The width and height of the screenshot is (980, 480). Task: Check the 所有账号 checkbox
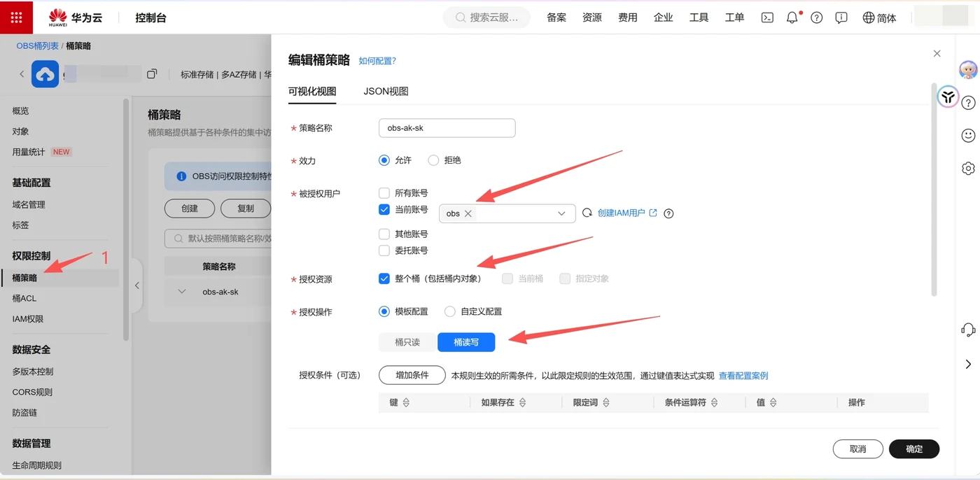[x=384, y=193]
